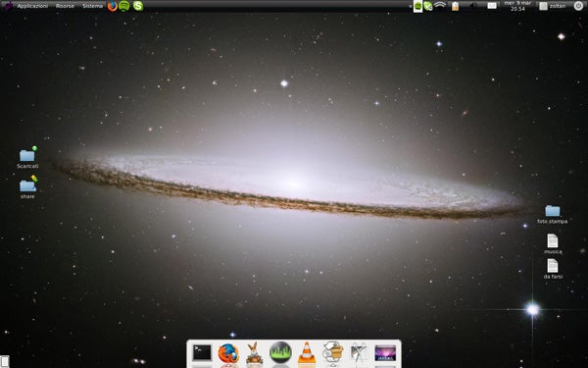Open the mail envelope indicator
Viewport: 588px width, 368px height.
coord(492,6)
